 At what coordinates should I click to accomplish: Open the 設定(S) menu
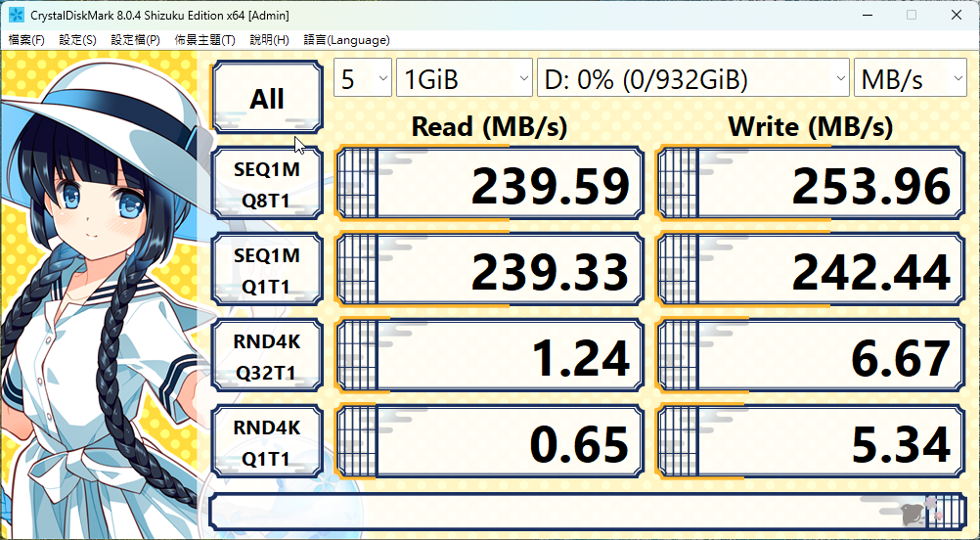click(77, 40)
